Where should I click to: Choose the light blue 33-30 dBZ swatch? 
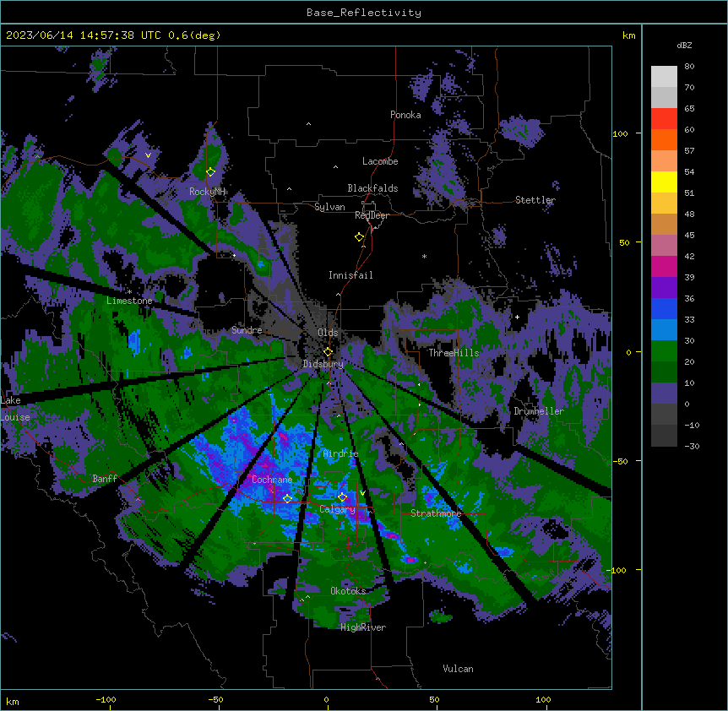[664, 330]
